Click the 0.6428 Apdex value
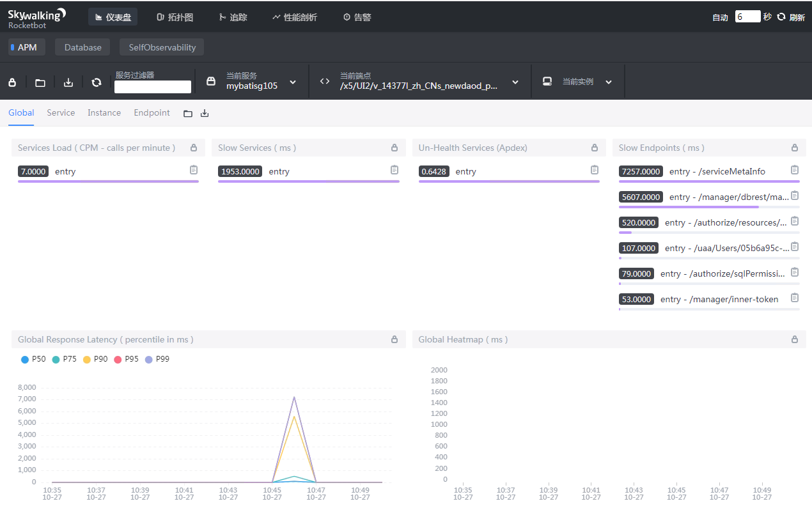This screenshot has height=515, width=812. (x=434, y=171)
